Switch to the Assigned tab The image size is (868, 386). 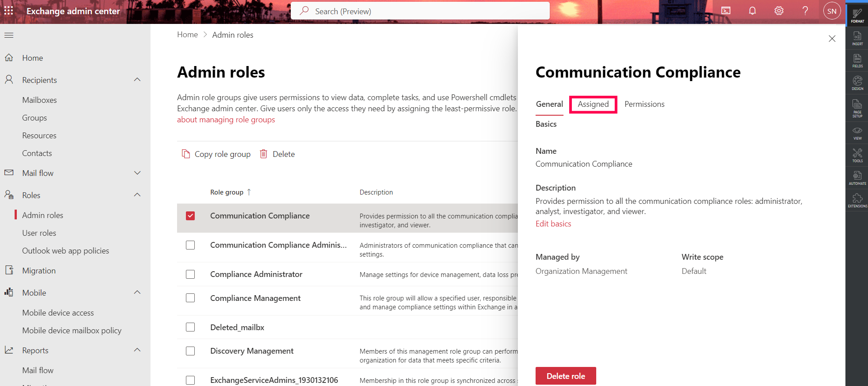(x=593, y=104)
